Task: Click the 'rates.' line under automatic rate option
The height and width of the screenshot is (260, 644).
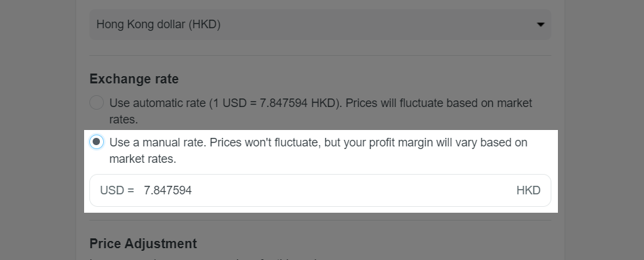Action: [x=124, y=119]
